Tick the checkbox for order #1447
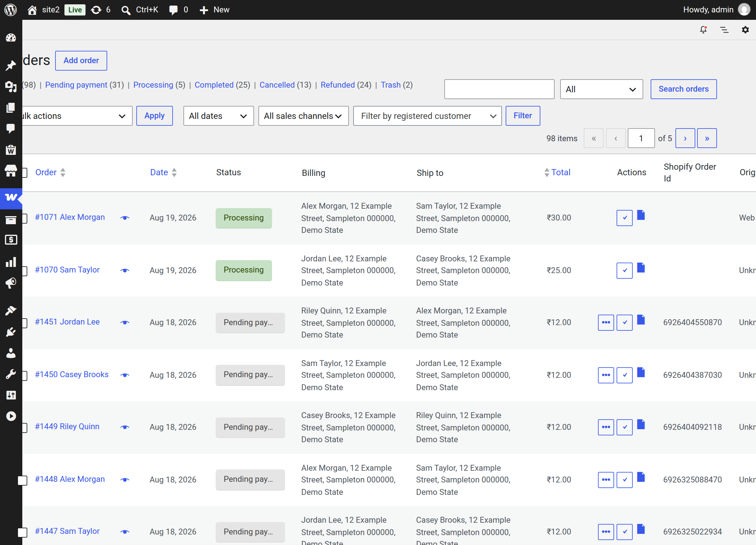This screenshot has height=545, width=756. 22,532
